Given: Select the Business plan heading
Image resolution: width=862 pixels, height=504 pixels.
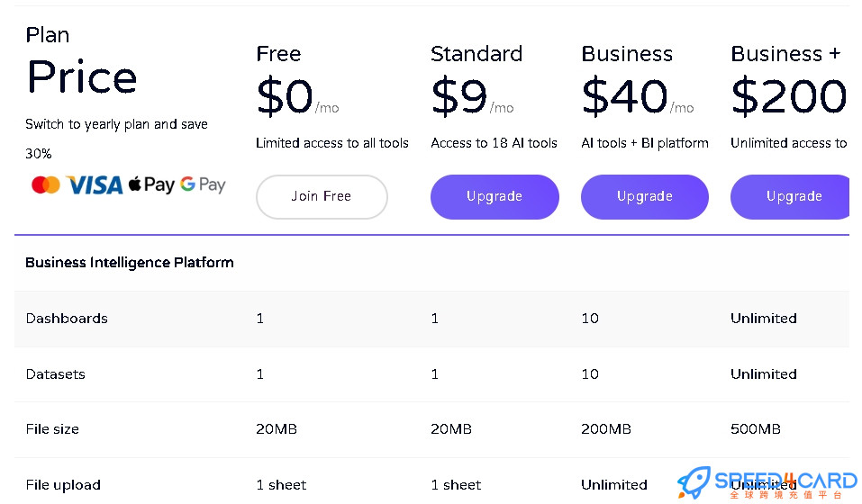Looking at the screenshot, I should tap(627, 54).
